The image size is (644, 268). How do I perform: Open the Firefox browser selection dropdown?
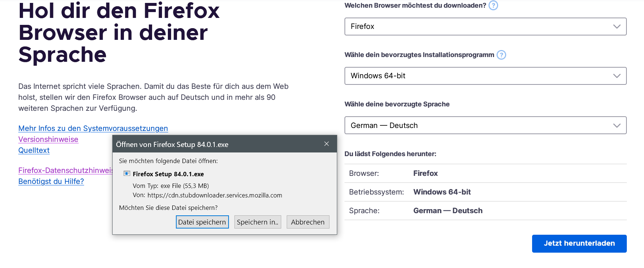coord(486,26)
